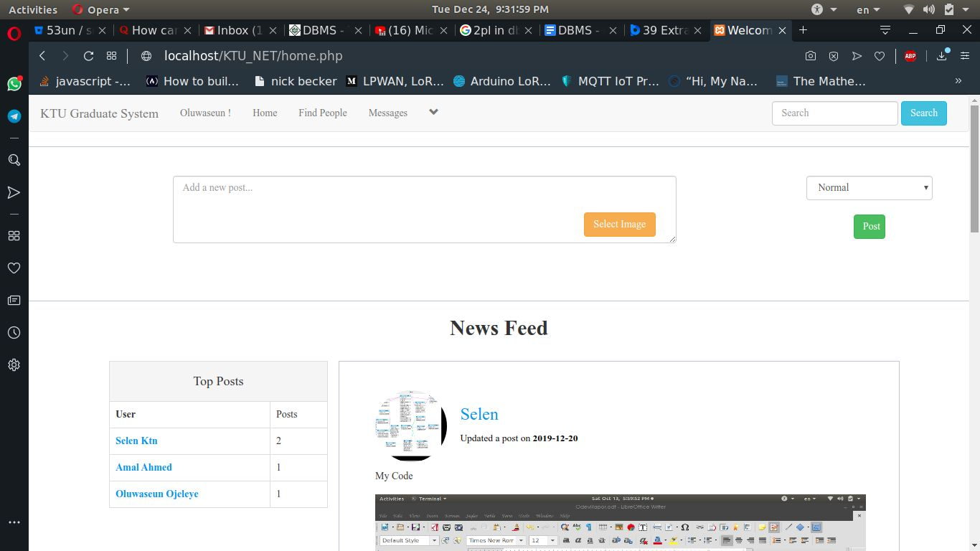
Task: Click the Selen post author name
Action: pos(479,414)
